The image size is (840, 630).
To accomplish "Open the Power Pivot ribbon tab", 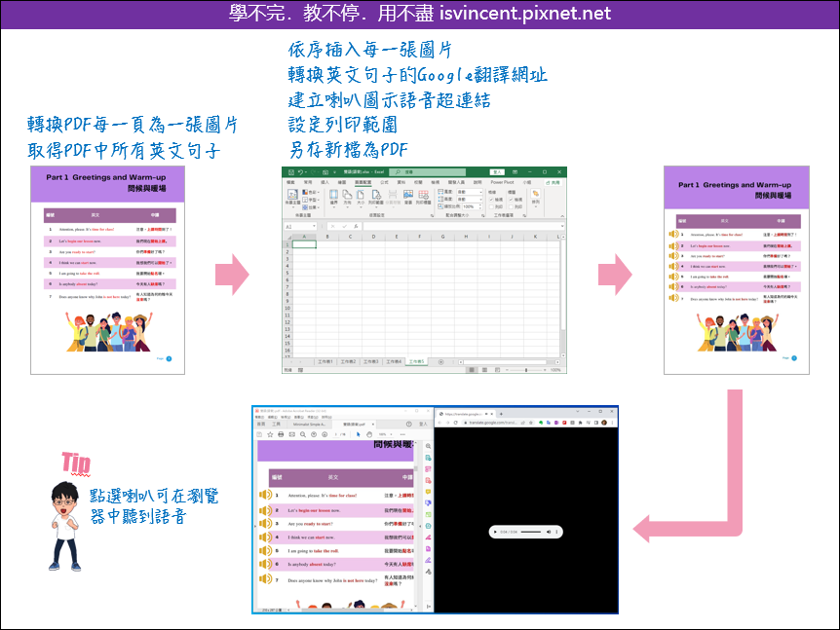I will coord(502,182).
